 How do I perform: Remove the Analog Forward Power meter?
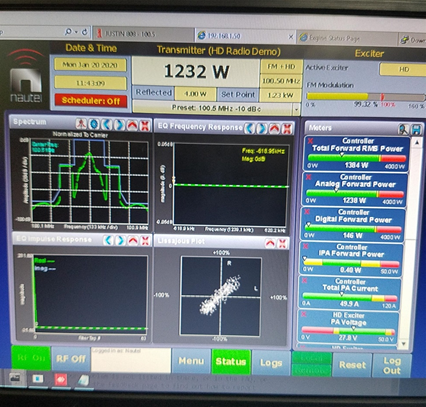point(309,177)
